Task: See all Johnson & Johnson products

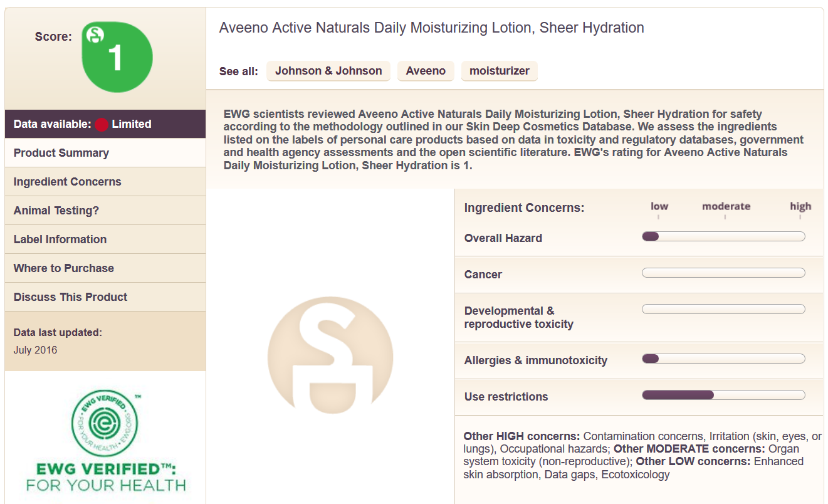Action: click(x=328, y=71)
